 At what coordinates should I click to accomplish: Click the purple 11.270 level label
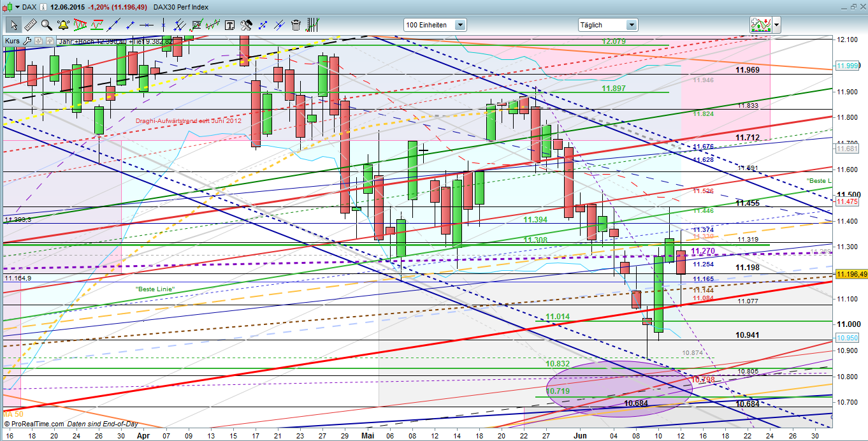[x=703, y=251]
